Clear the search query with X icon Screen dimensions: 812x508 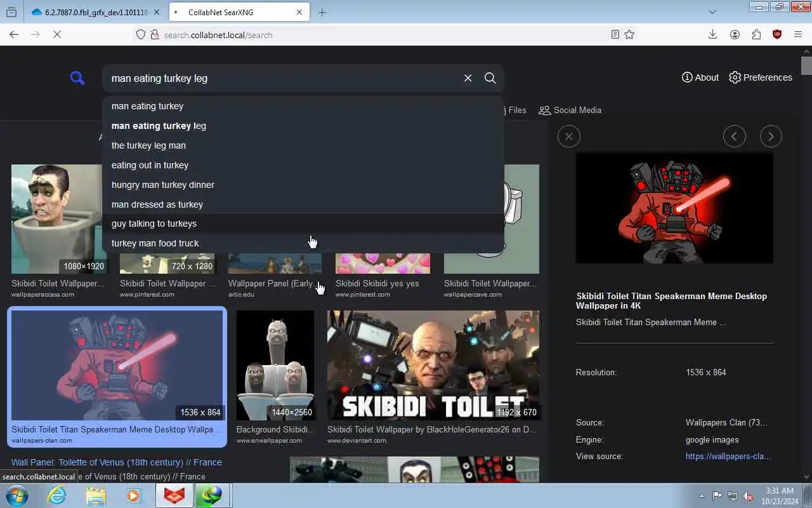click(468, 78)
